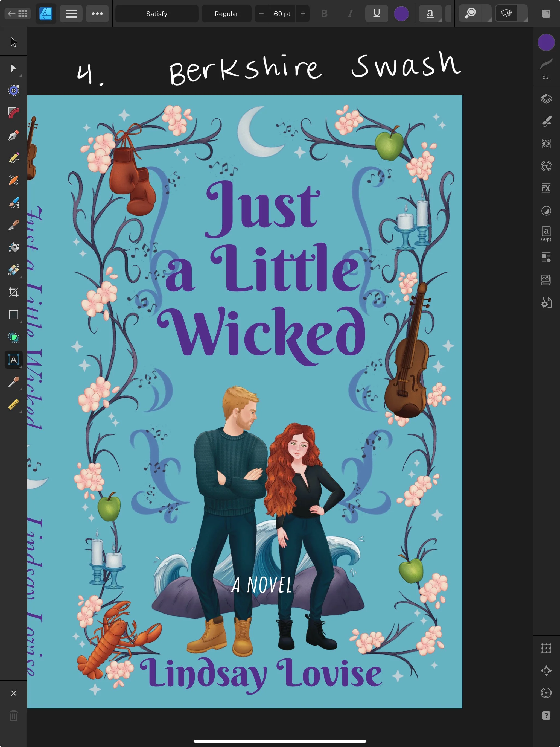This screenshot has height=747, width=560.
Task: Increase font size with plus button
Action: point(303,14)
